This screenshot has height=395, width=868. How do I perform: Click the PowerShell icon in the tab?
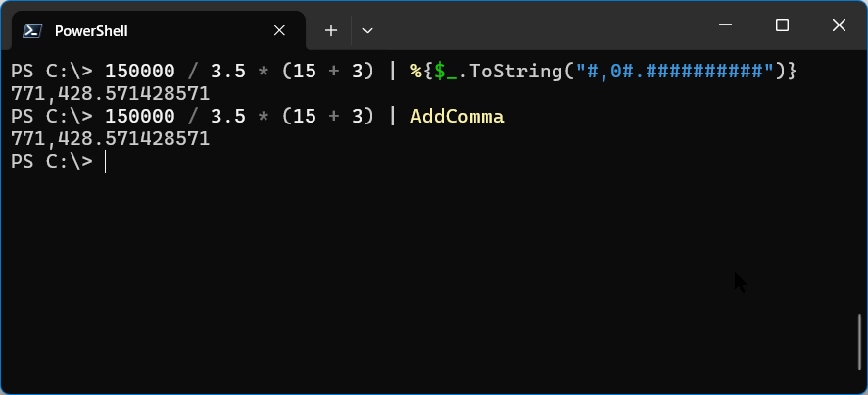tap(32, 31)
